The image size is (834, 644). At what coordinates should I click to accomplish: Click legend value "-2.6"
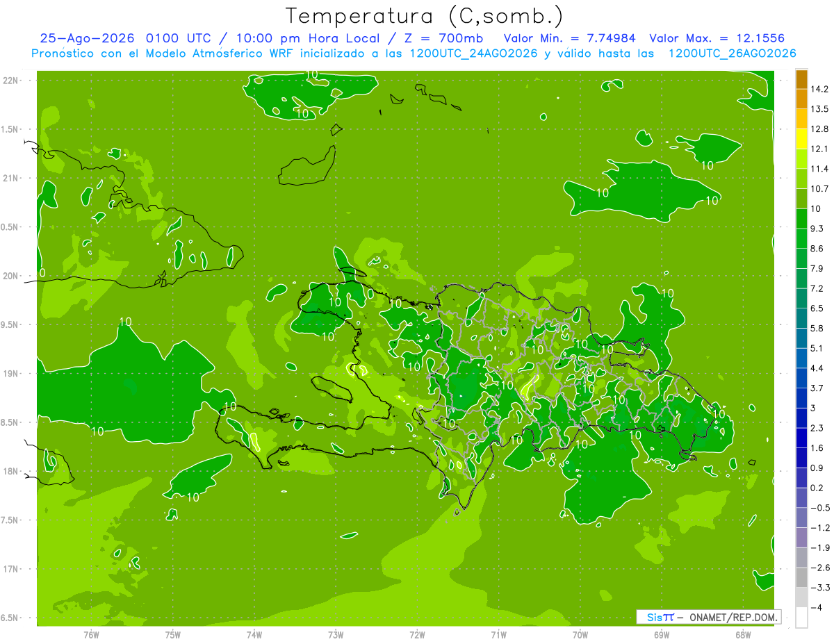[x=819, y=568]
